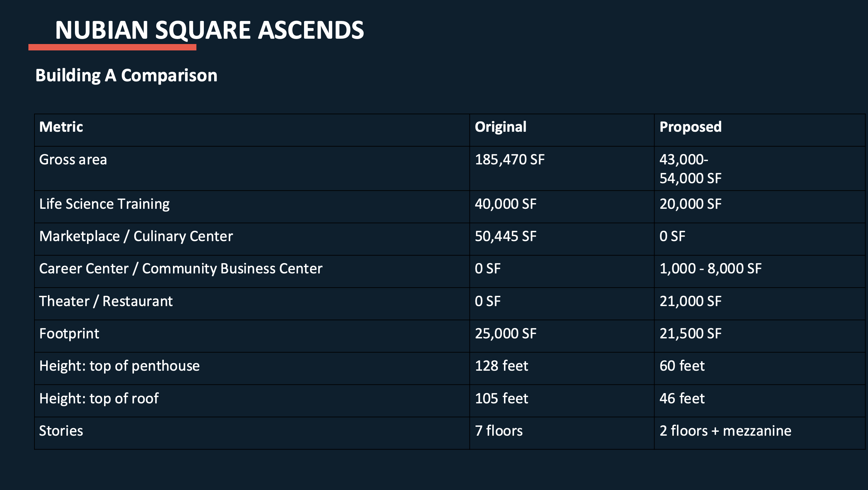Click the 40,000 SF original cell
868x490 pixels.
coord(506,204)
